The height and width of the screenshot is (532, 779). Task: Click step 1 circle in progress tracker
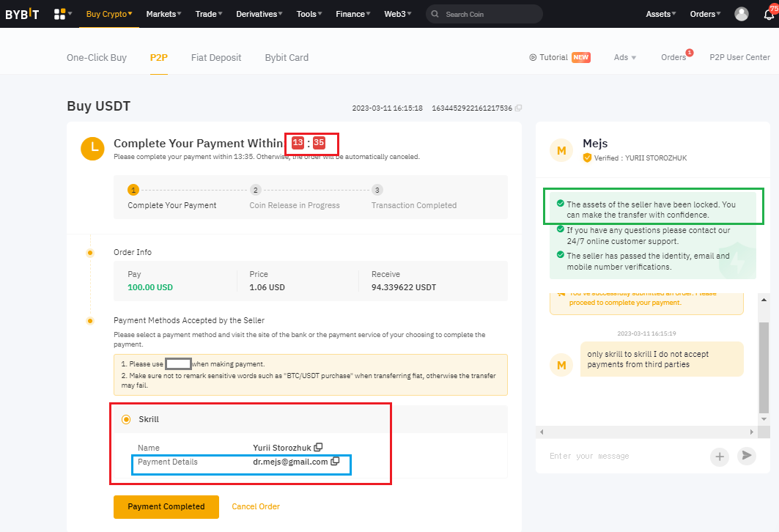tap(133, 190)
